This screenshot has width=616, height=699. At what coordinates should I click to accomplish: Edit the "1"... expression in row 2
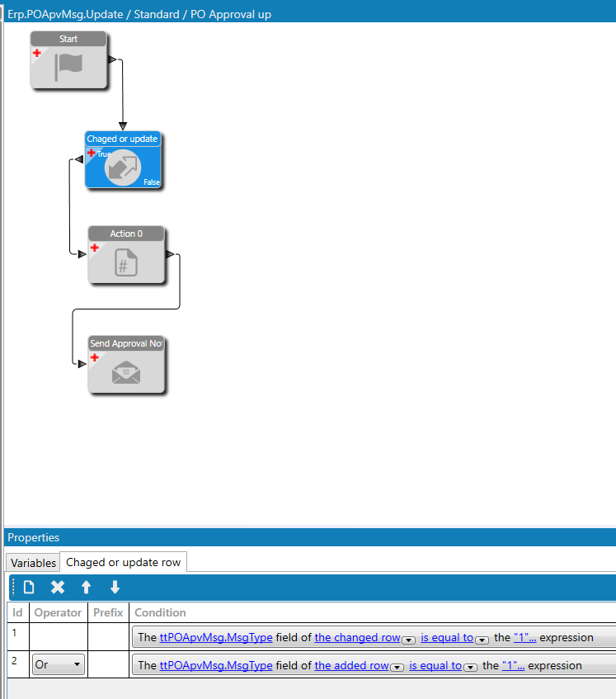(513, 665)
